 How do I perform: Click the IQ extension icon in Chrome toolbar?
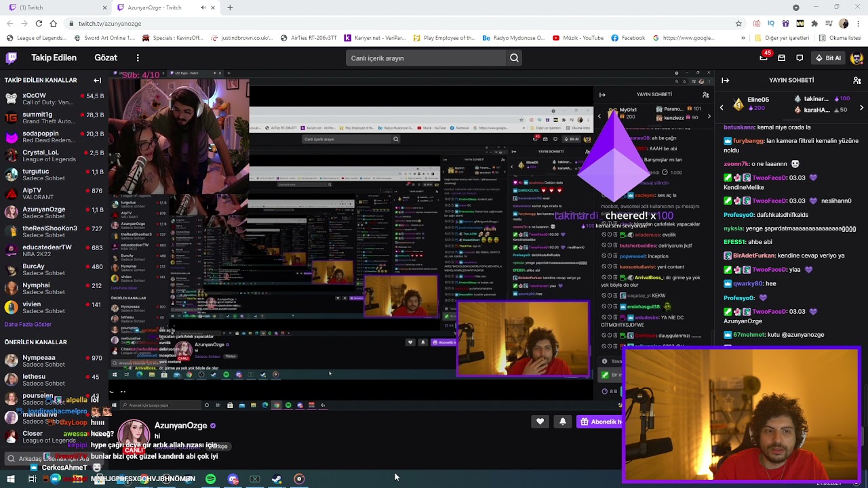(771, 23)
